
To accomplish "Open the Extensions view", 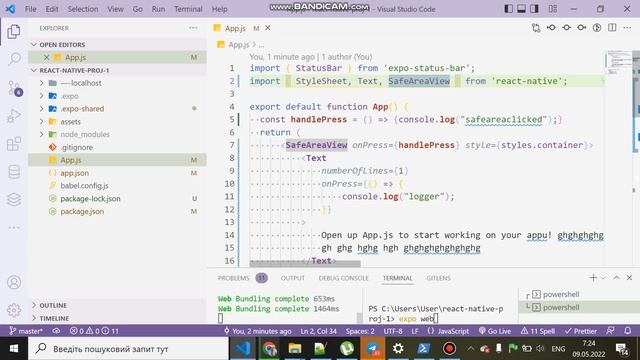I will (14, 144).
